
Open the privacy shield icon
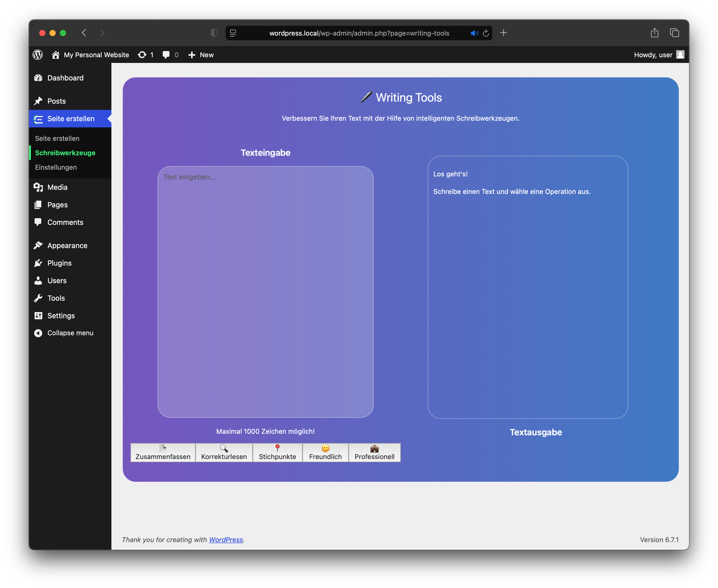[x=214, y=33]
